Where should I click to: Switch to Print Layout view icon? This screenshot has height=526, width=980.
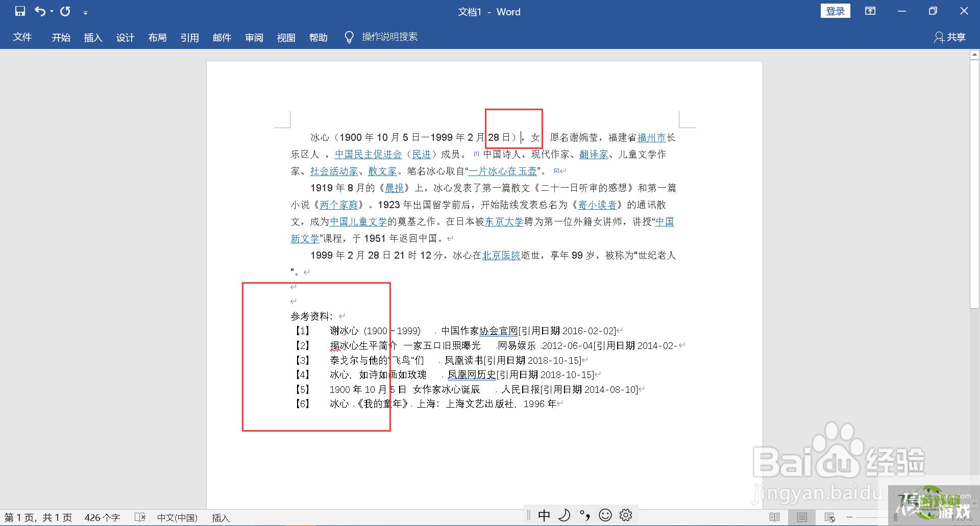(802, 517)
